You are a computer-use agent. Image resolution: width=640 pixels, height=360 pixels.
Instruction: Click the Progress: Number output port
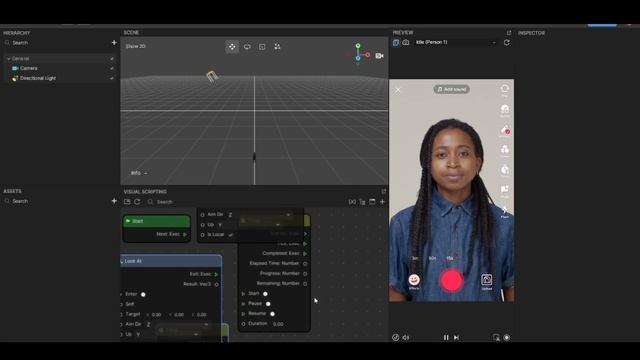click(305, 274)
